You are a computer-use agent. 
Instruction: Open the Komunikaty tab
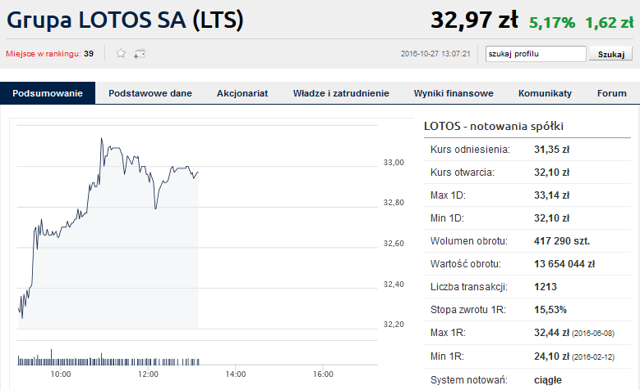pyautogui.click(x=545, y=93)
